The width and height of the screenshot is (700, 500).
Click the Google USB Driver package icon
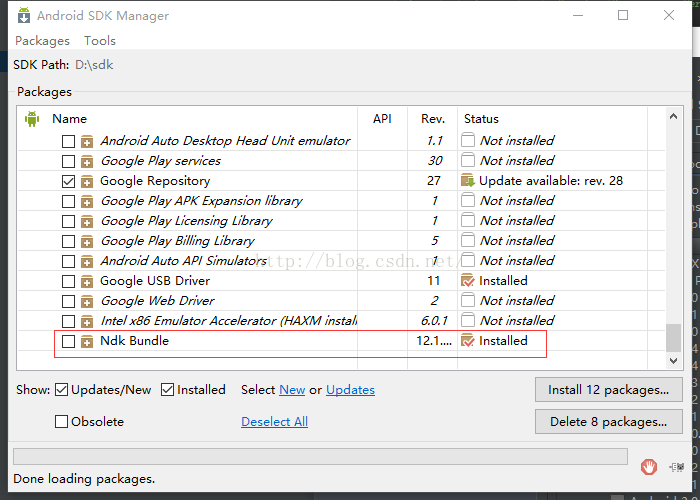[x=87, y=281]
